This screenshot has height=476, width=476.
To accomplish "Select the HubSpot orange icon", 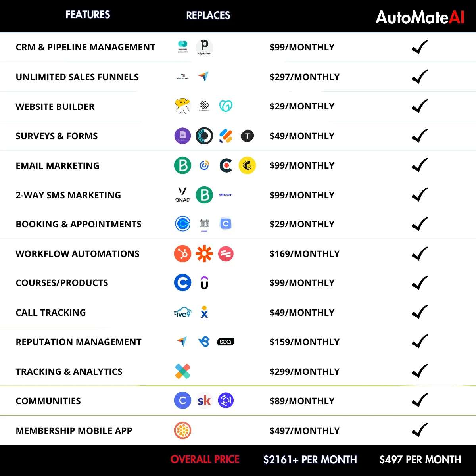I will click(182, 254).
